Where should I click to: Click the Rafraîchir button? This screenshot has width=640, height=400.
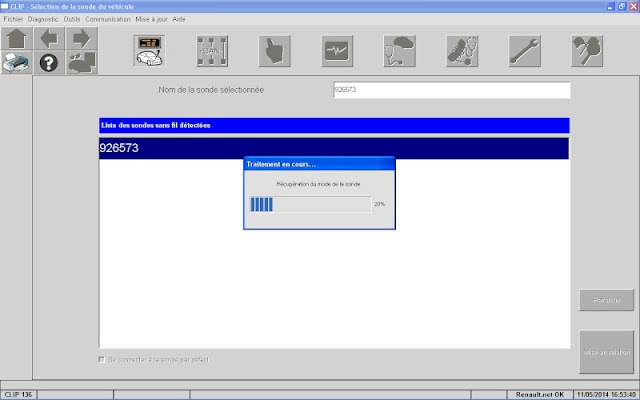(607, 300)
